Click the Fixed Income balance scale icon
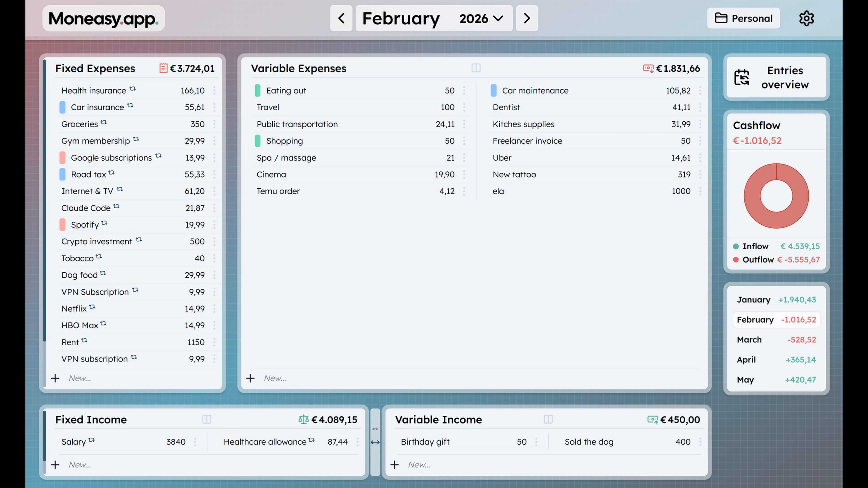This screenshot has height=488, width=868. 303,419
